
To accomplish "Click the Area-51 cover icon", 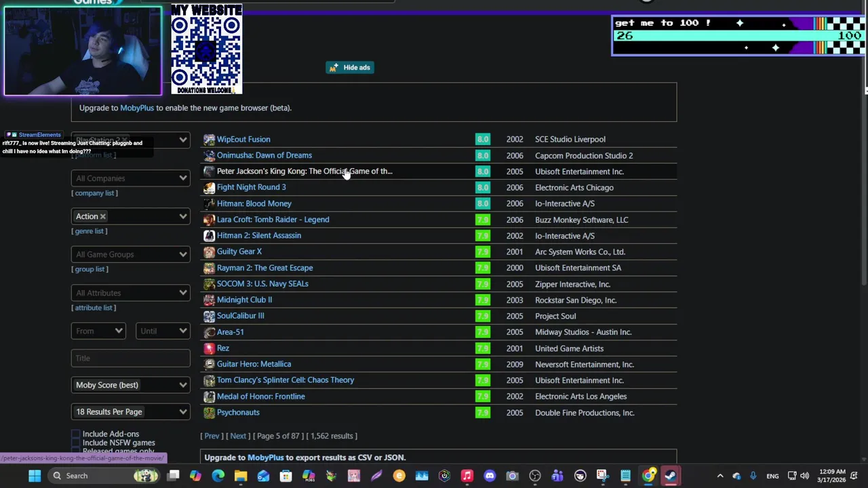I will point(209,332).
